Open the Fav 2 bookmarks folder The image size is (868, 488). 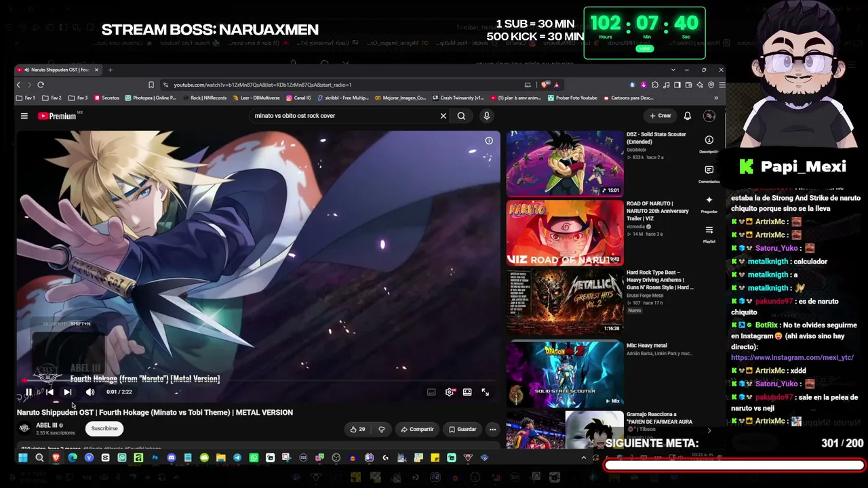pyautogui.click(x=52, y=98)
